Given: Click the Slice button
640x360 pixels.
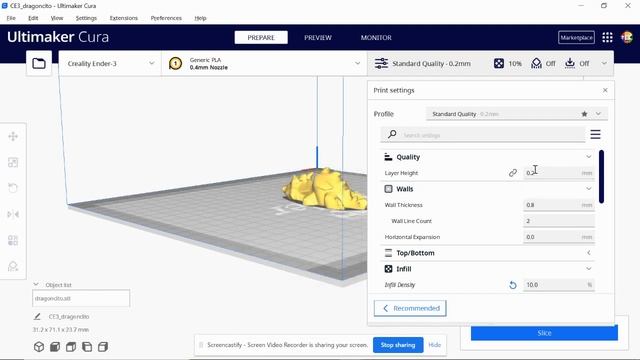Looking at the screenshot, I should click(544, 333).
